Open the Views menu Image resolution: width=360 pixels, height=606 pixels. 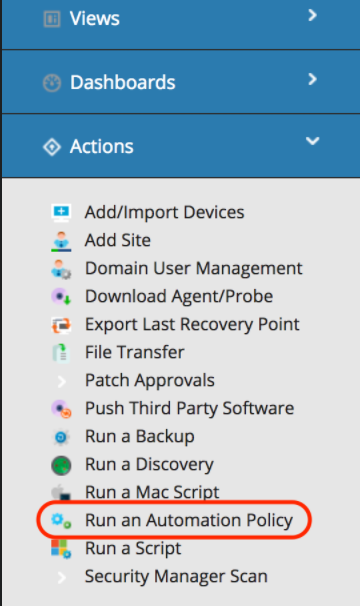pyautogui.click(x=181, y=25)
